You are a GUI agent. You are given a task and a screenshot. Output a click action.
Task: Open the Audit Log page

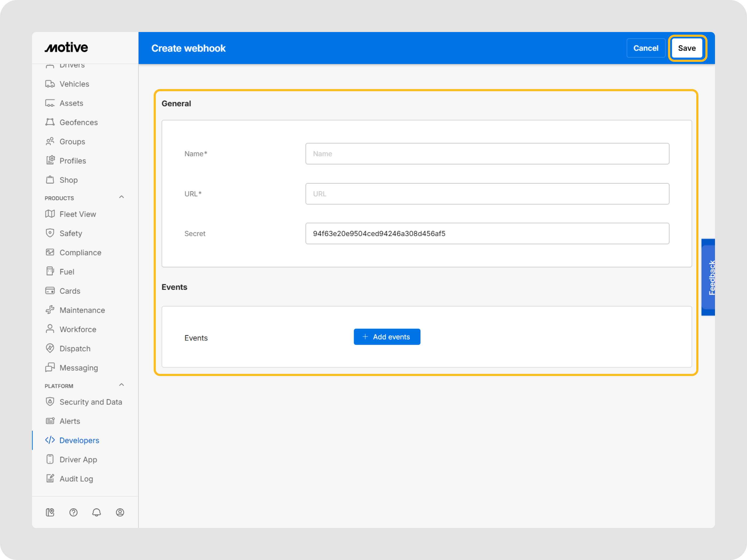click(x=76, y=479)
